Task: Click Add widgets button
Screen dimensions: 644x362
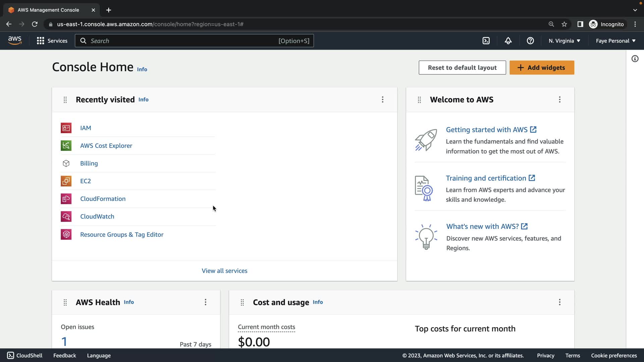Action: pyautogui.click(x=542, y=68)
